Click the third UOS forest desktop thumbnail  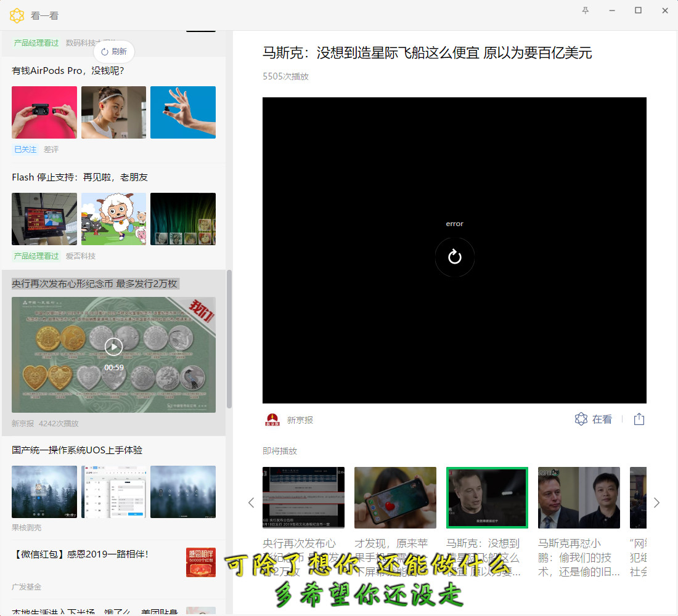pos(183,492)
